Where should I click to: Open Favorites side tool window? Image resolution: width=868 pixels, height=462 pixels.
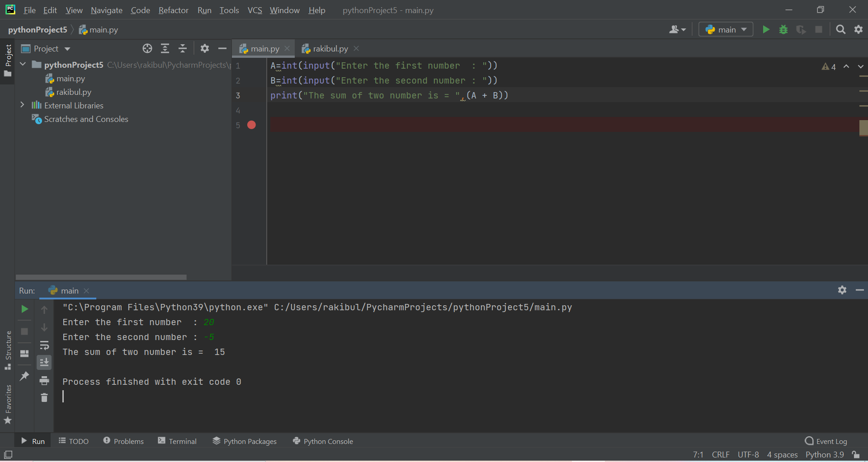pyautogui.click(x=8, y=404)
